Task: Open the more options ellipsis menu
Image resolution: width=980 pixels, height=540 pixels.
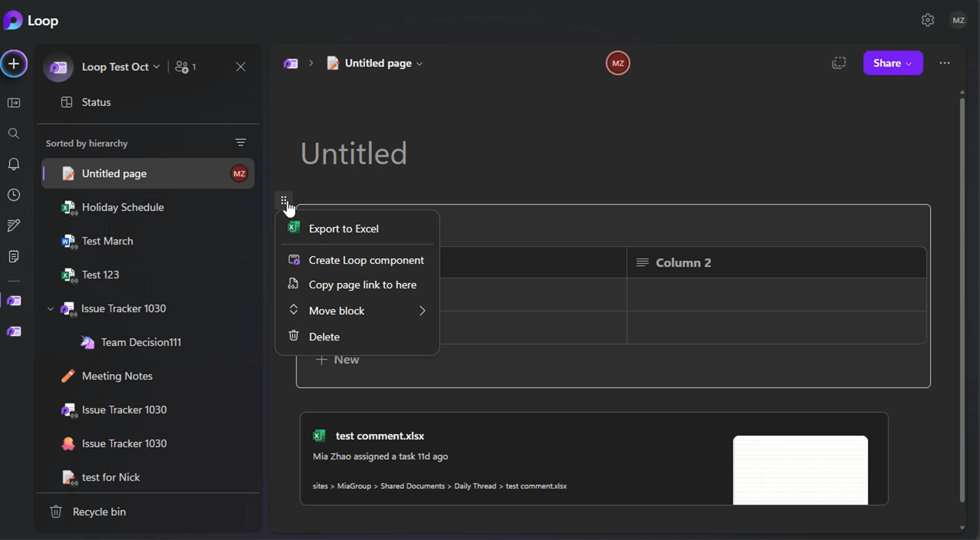Action: coord(945,63)
